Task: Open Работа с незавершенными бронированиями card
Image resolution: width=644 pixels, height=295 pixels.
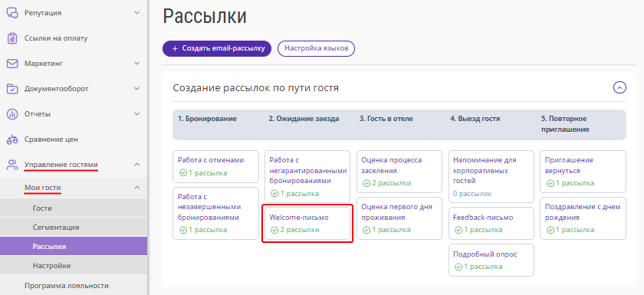Action: click(215, 213)
